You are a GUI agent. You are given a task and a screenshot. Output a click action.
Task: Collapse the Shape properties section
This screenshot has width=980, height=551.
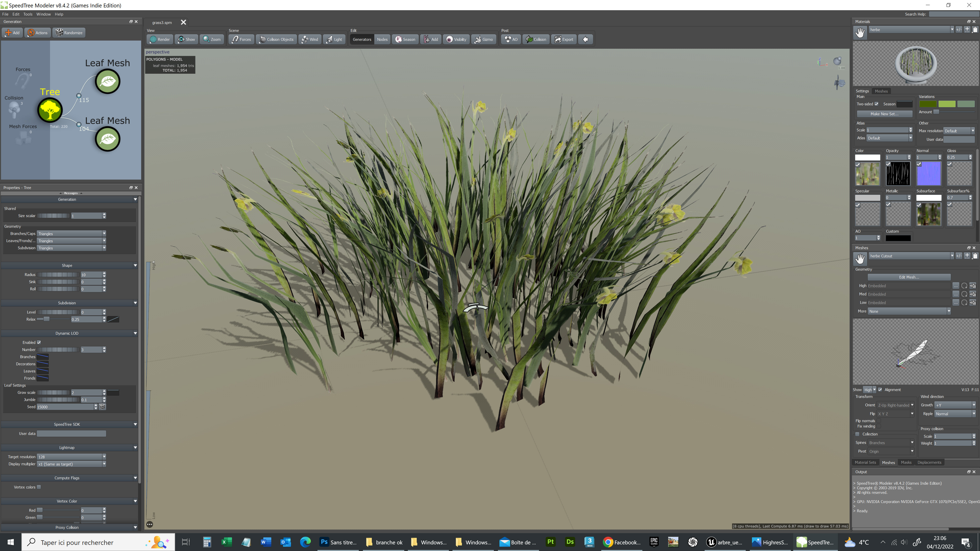(135, 265)
